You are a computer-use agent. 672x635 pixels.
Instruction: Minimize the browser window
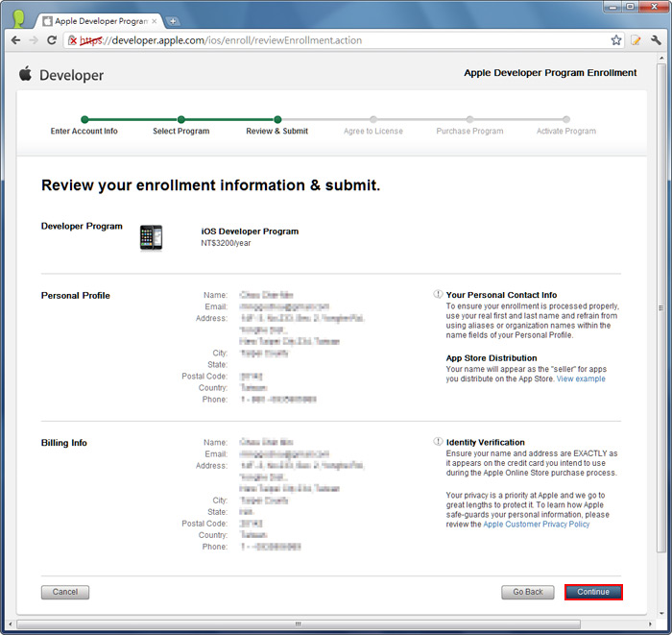click(x=612, y=7)
